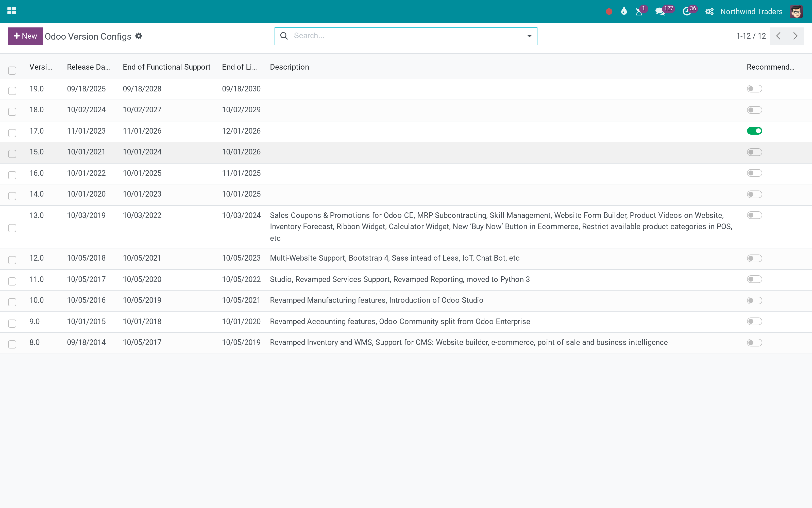This screenshot has height=508, width=812.
Task: Click end of life date 11/01/2025
Action: (241, 173)
